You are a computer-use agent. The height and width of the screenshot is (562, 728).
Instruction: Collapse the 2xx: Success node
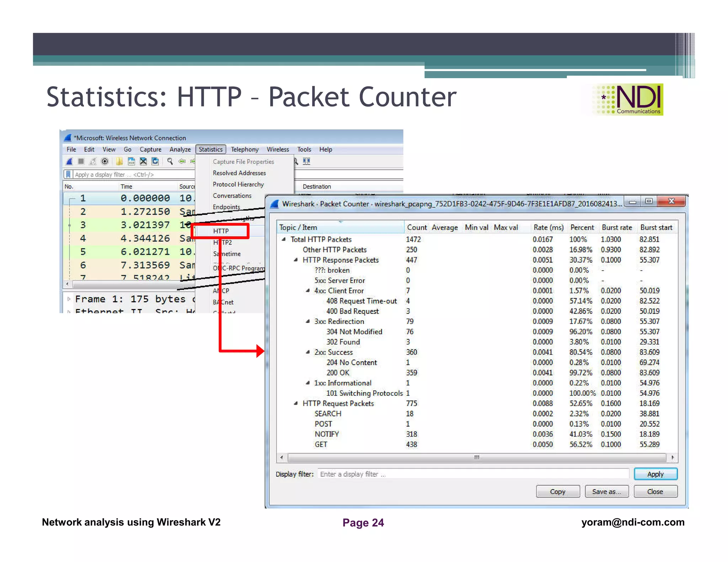click(308, 352)
